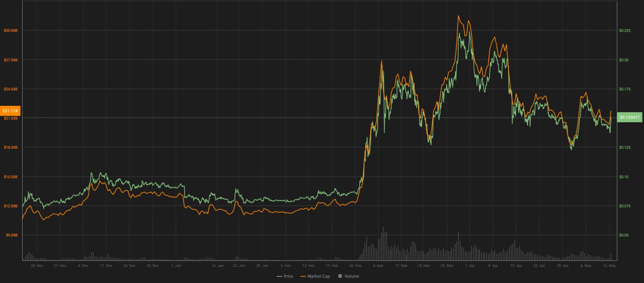This screenshot has height=283, width=644.
Task: Click the $0.05 price axis label
Action: click(624, 235)
